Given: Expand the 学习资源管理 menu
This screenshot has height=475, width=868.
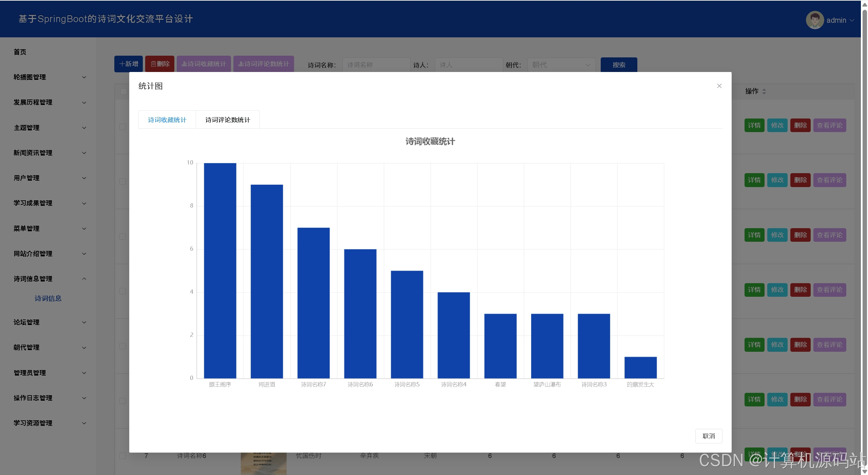Looking at the screenshot, I should 50,423.
